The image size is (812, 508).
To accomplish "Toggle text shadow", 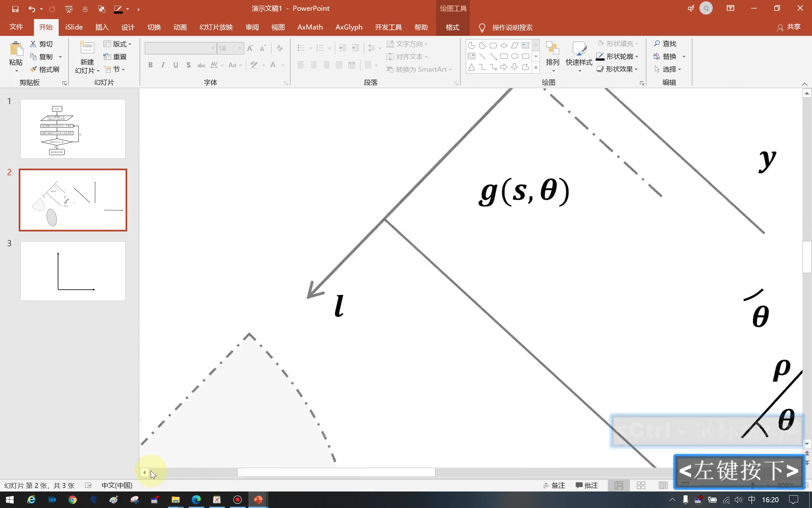I will (189, 65).
